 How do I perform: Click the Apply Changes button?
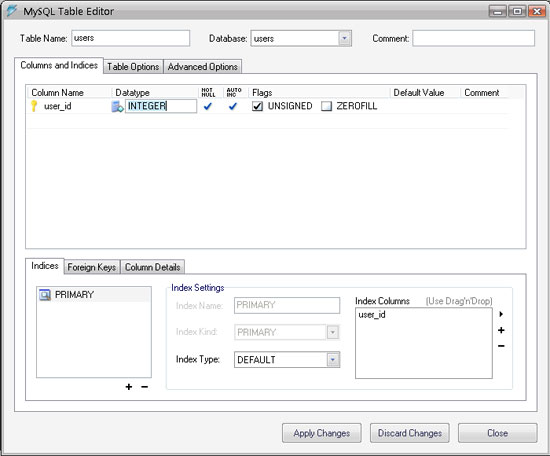(x=322, y=433)
